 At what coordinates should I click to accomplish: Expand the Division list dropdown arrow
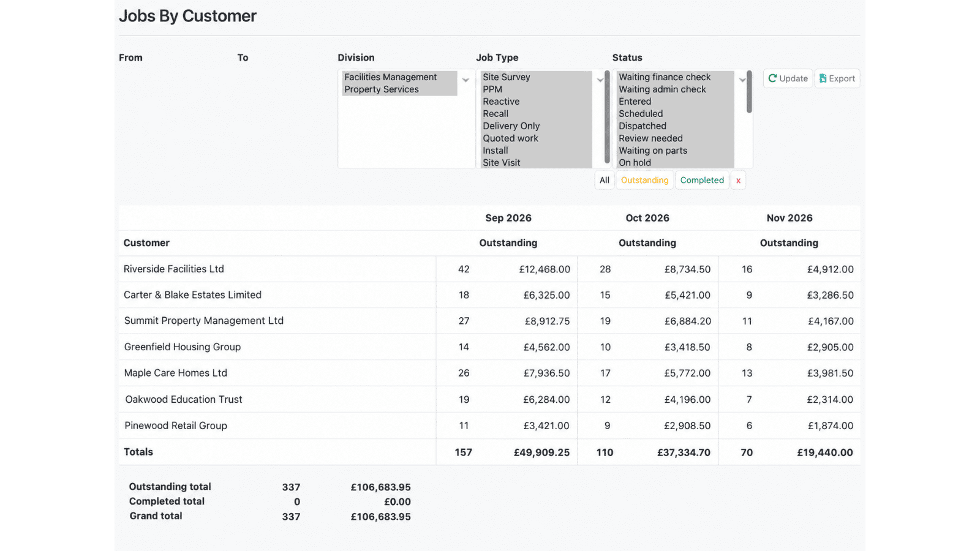[x=466, y=80]
